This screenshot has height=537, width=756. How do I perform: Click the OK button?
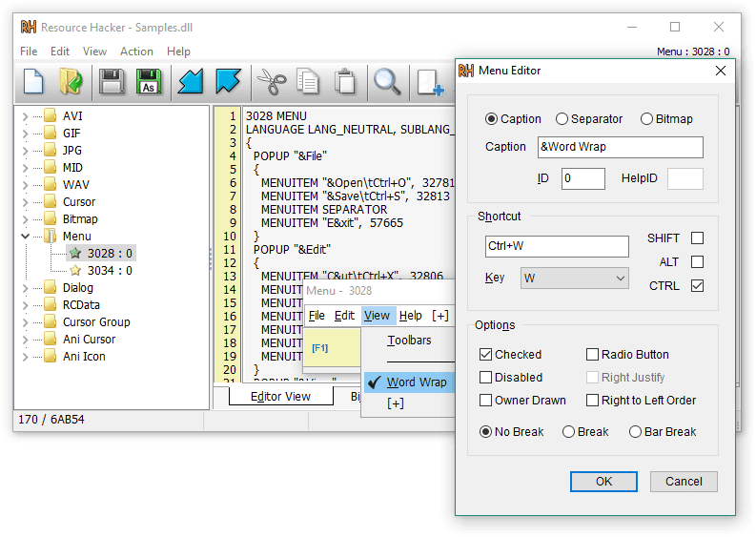coord(603,482)
